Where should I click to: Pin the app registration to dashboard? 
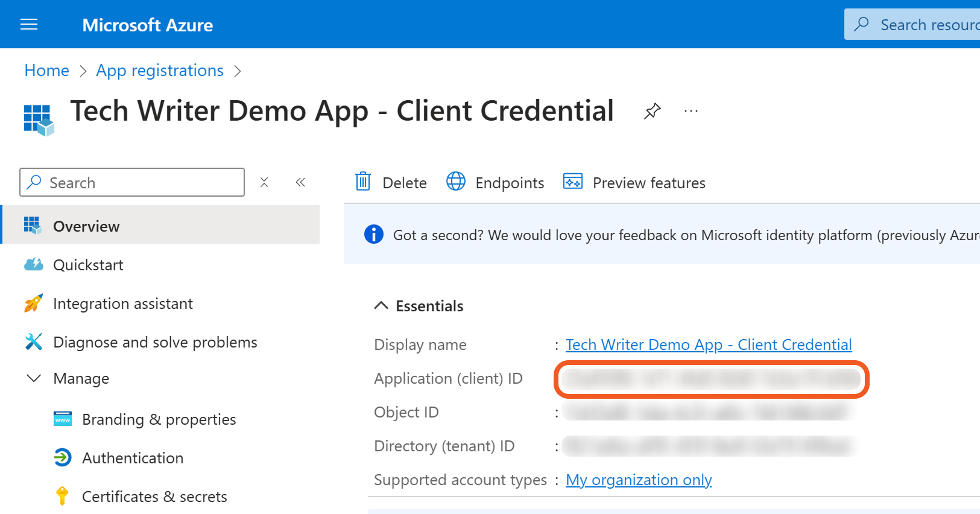click(652, 111)
